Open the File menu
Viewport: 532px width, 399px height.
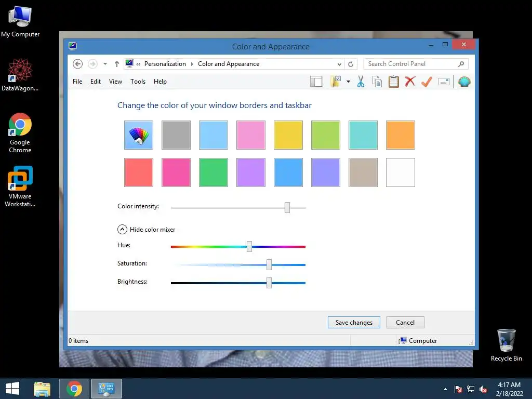click(x=77, y=82)
